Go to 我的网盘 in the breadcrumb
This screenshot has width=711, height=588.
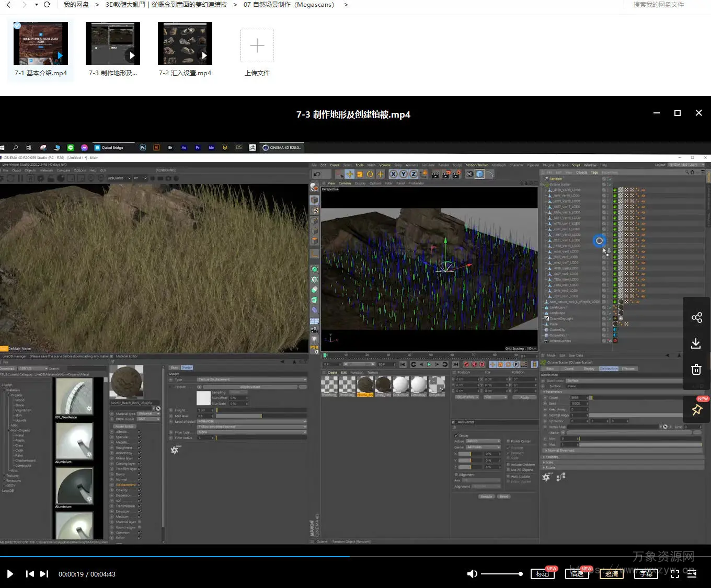pos(76,5)
